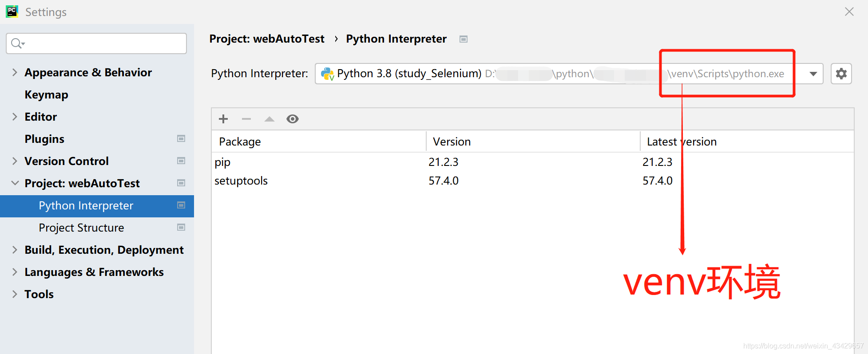This screenshot has height=354, width=868.
Task: Select Keymap in settings sidebar
Action: click(46, 94)
